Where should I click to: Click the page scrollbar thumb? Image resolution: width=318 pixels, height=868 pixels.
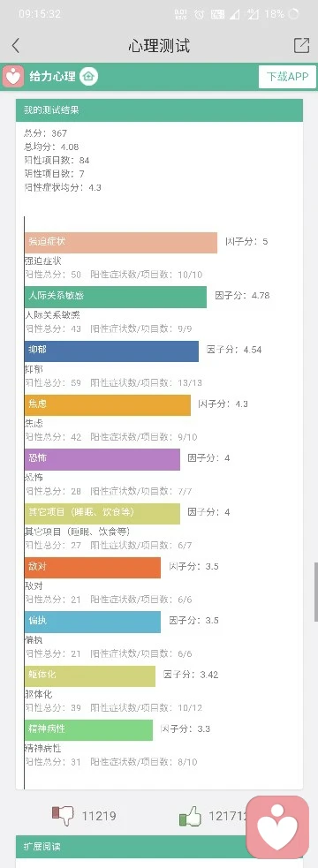coord(315,592)
